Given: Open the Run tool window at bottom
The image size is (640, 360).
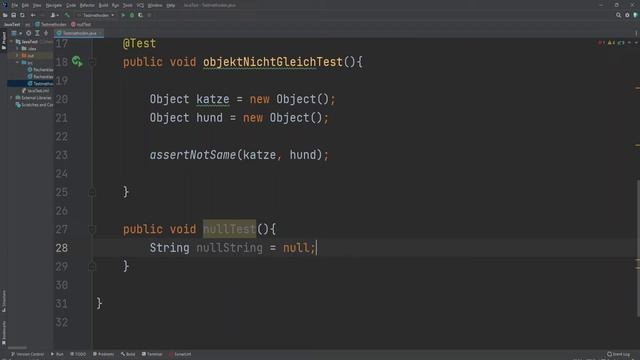Looking at the screenshot, I should click(57, 354).
